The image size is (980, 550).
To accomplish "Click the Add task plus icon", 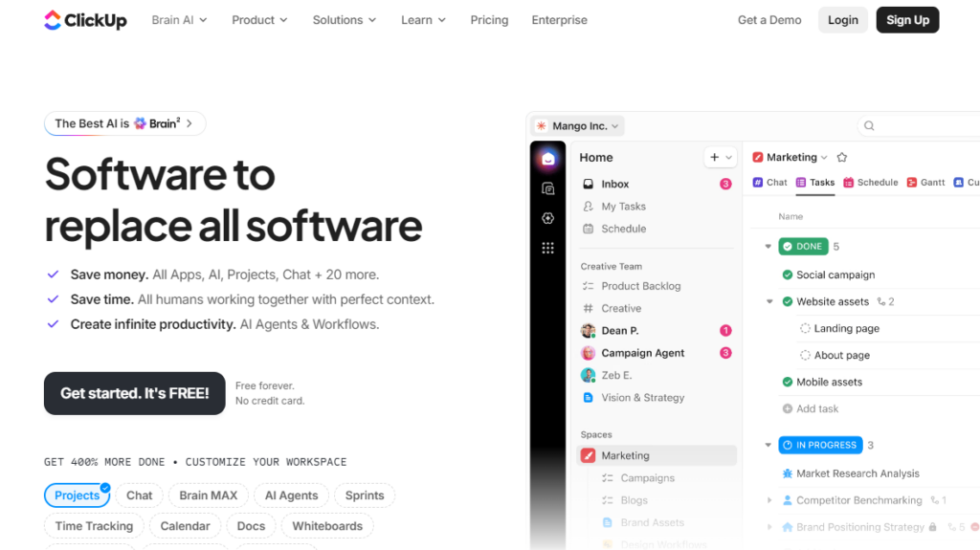I will 788,408.
